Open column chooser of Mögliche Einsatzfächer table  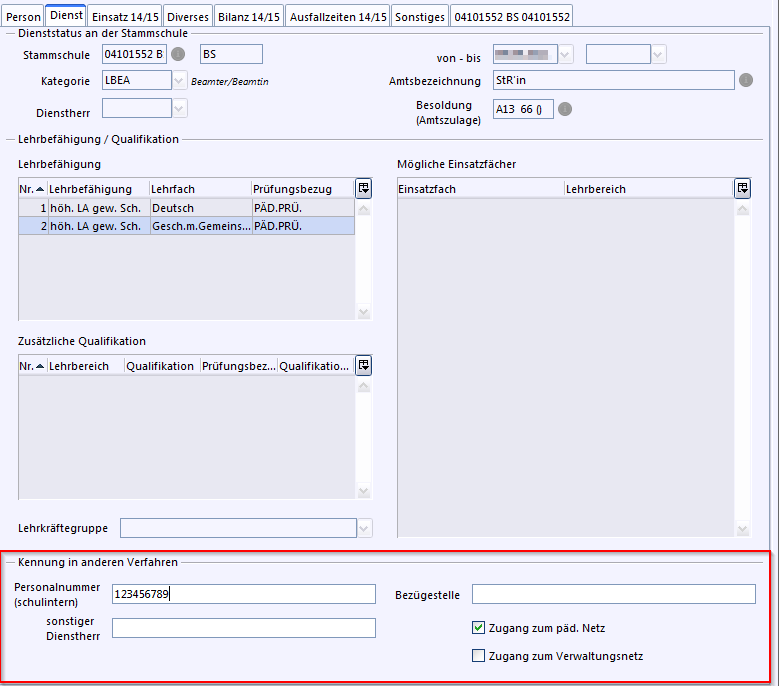pyautogui.click(x=742, y=188)
